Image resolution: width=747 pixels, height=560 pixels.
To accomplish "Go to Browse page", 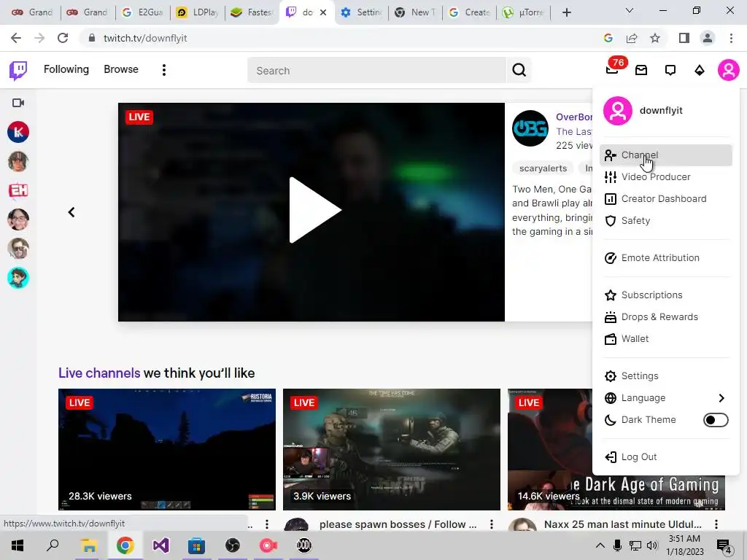I will [121, 69].
